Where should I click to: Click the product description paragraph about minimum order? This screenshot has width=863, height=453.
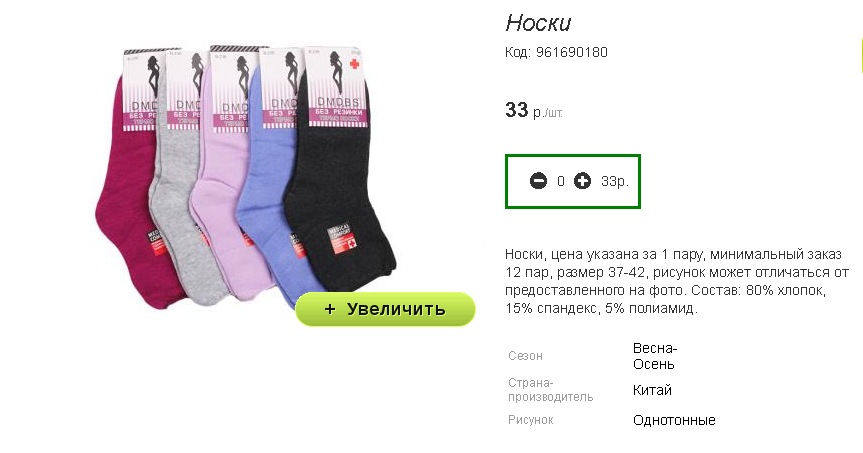(x=677, y=281)
